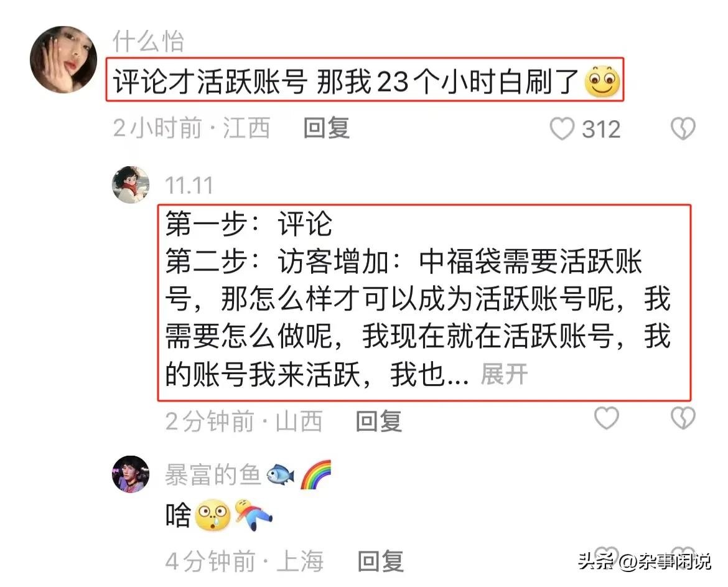728x587 pixels.
Task: Like the comment by 什么怡
Action: 562,129
